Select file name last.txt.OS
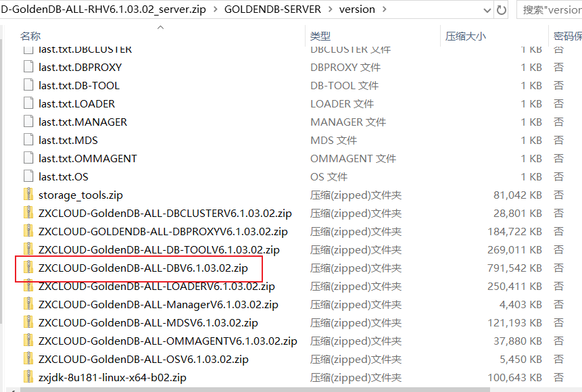Image resolution: width=582 pixels, height=392 pixels. (x=64, y=176)
